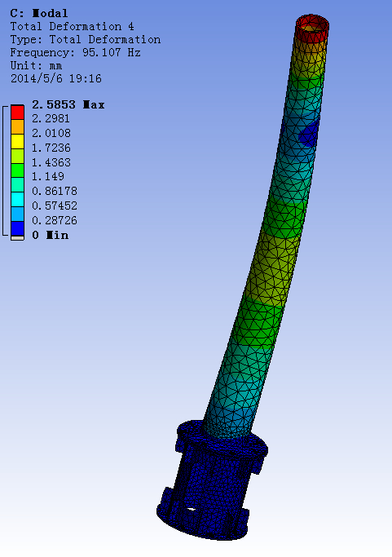Screen dimensions: 392x557
Task: Select the dark blue spot on tube
Action: click(309, 134)
